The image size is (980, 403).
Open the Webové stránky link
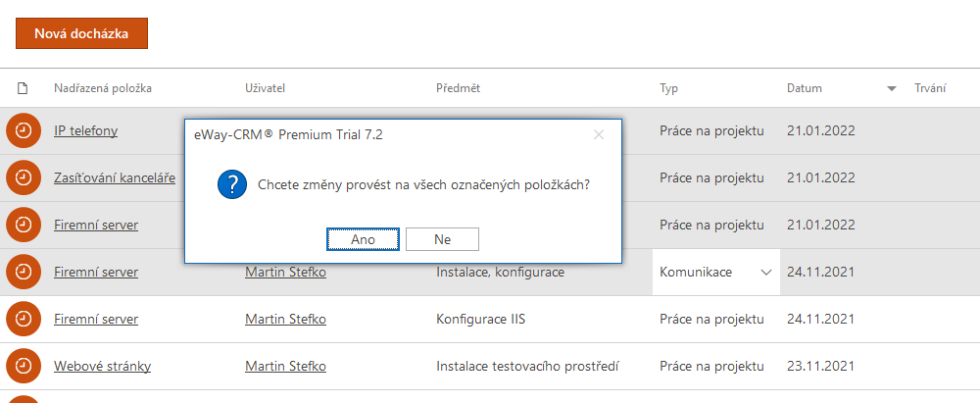coord(103,366)
